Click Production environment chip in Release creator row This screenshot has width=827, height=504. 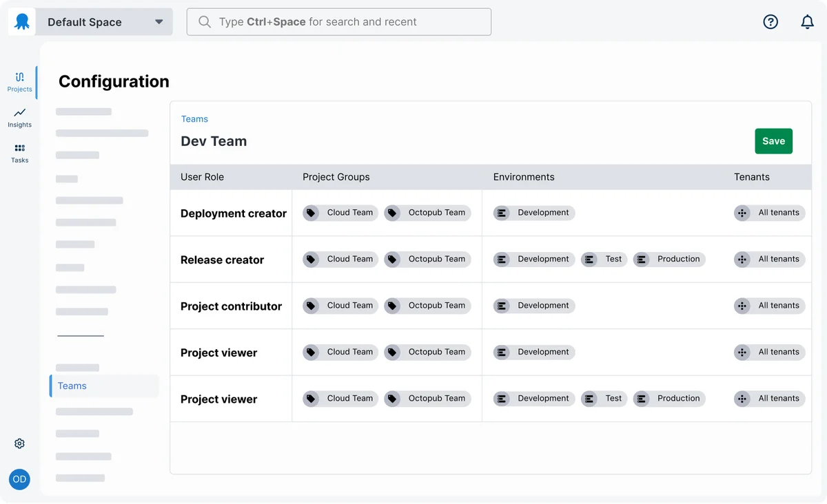coord(669,260)
